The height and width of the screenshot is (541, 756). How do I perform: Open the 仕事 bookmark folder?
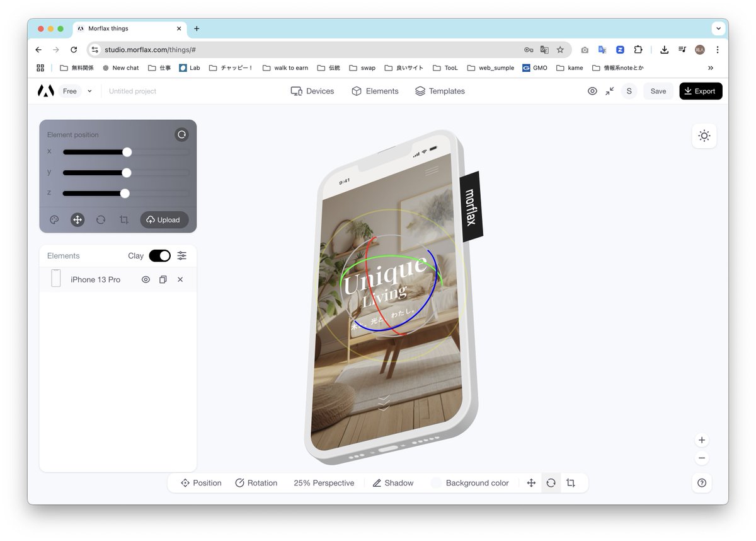coord(159,68)
